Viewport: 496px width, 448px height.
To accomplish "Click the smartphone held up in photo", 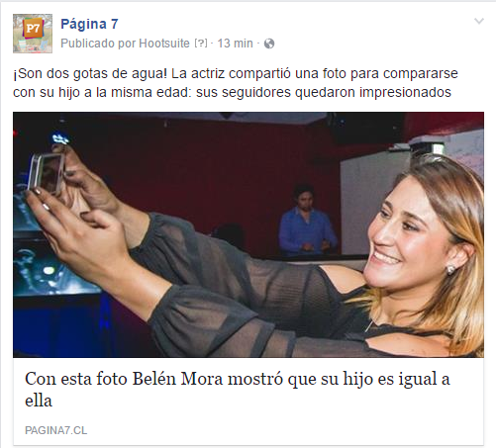I will 46,172.
